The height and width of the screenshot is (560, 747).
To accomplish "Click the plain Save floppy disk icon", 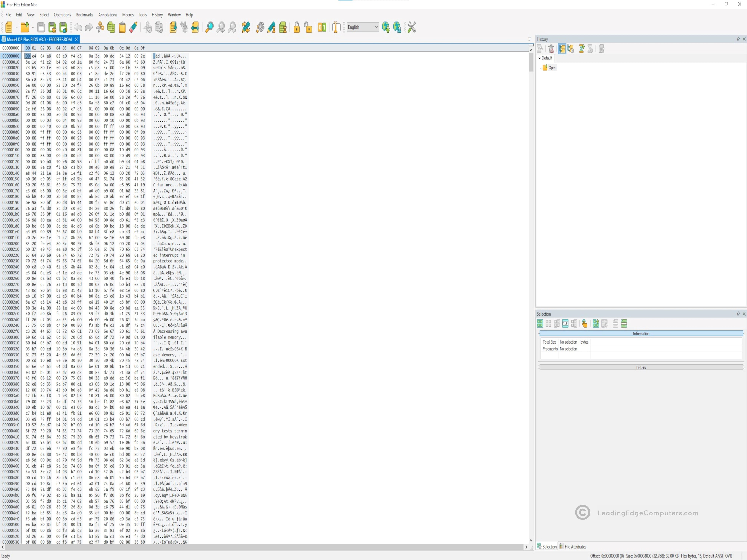I will tap(41, 27).
